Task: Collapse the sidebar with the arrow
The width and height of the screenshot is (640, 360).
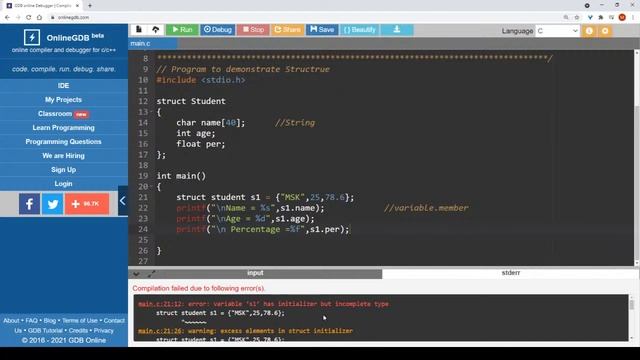Action: click(122, 200)
